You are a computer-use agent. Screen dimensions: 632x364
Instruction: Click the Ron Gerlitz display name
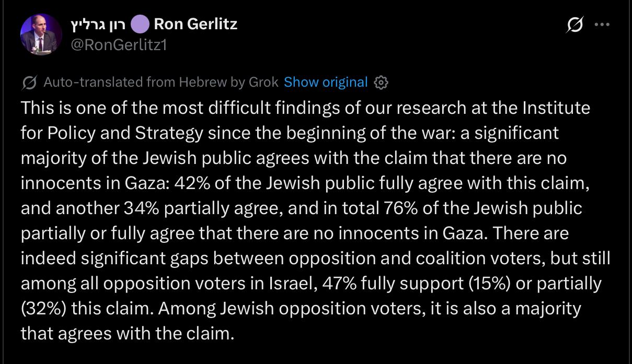[196, 24]
